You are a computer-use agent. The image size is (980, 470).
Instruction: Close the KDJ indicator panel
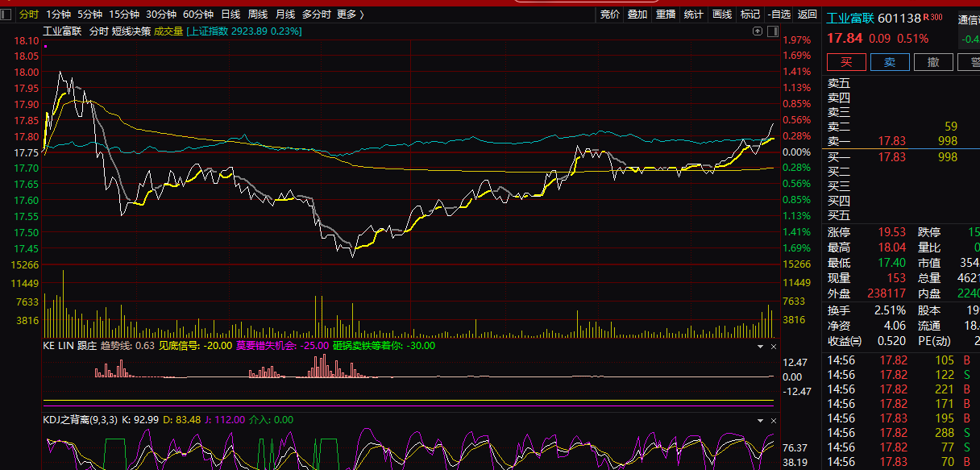pos(774,421)
